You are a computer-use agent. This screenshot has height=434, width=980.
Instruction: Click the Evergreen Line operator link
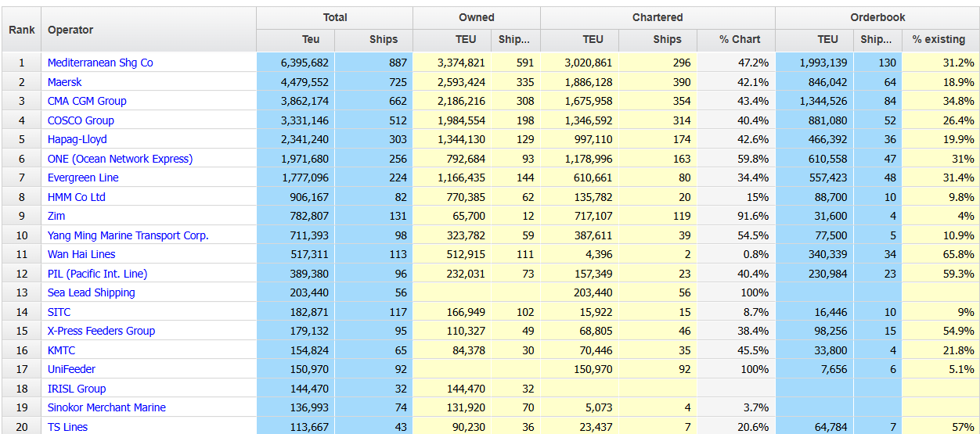click(x=83, y=178)
